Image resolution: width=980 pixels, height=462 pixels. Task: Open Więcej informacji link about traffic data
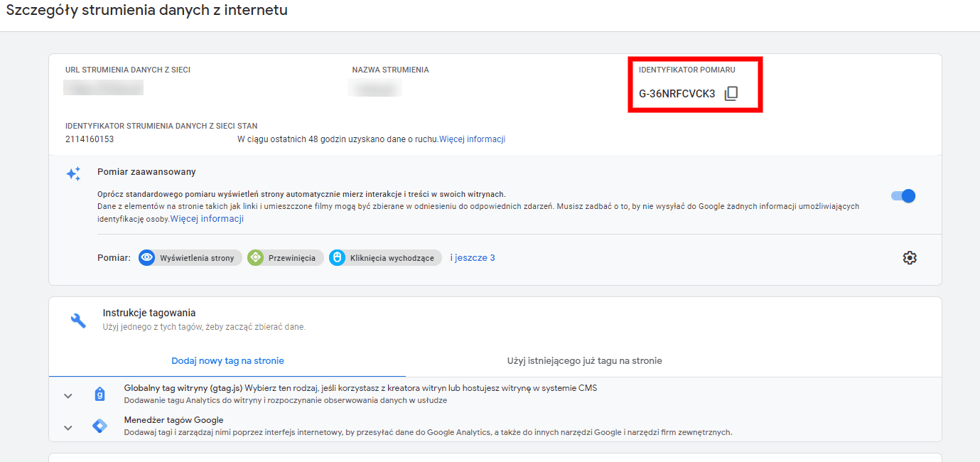(472, 139)
